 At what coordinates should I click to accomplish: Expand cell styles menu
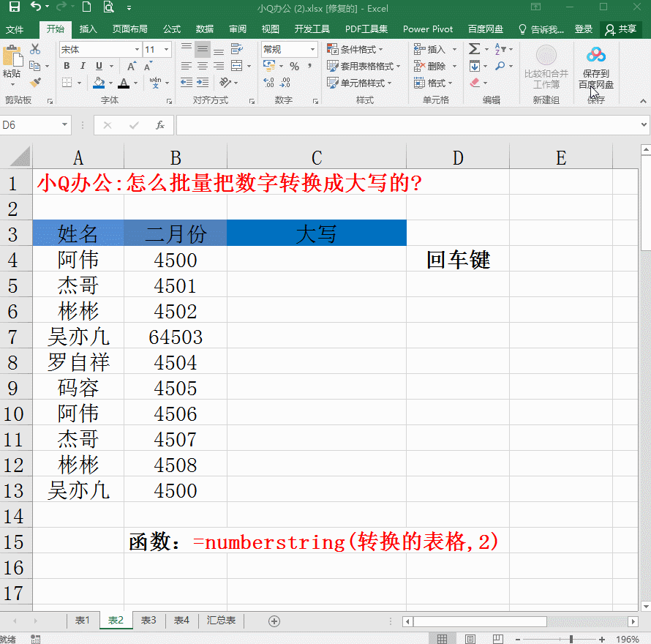tap(359, 83)
